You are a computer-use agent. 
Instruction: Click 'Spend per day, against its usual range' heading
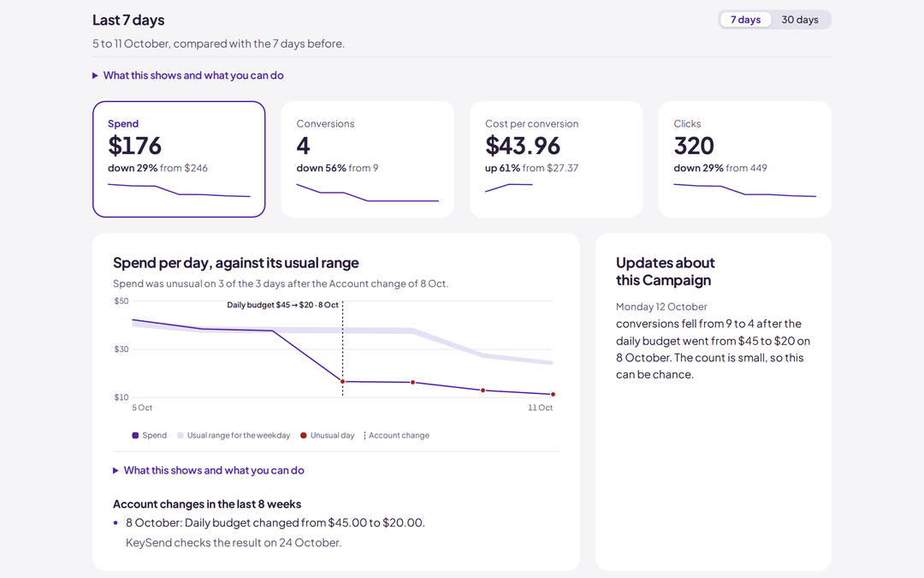click(x=236, y=263)
